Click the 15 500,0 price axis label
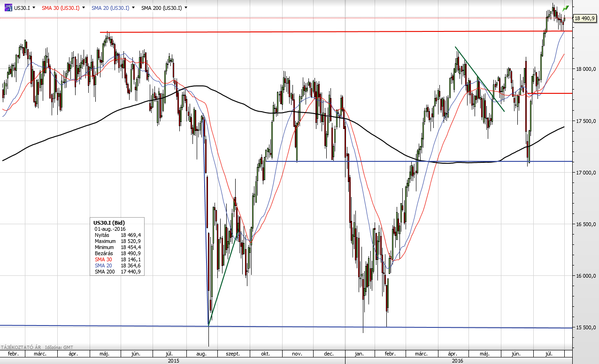This screenshot has width=599, height=364. (586, 327)
